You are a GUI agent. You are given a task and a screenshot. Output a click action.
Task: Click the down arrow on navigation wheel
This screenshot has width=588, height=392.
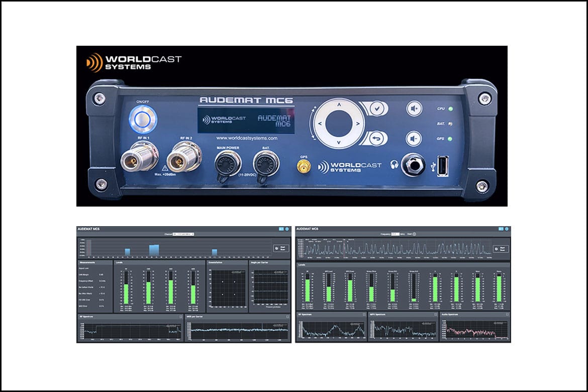339,142
